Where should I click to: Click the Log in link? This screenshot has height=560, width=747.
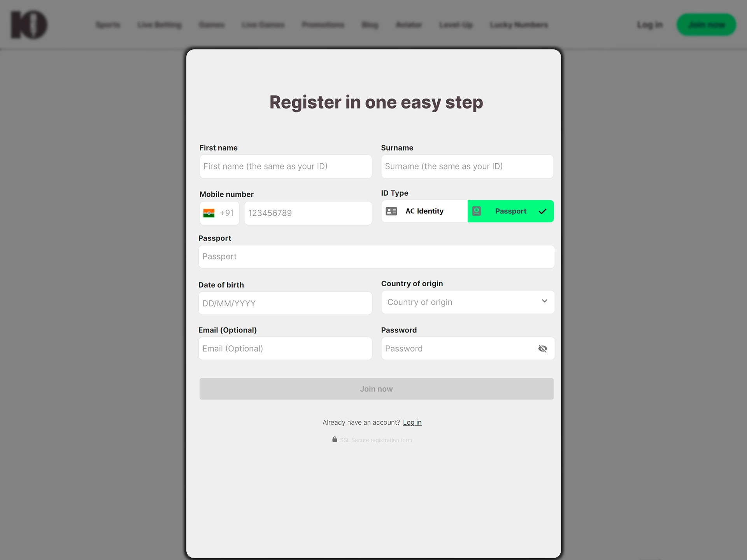pos(412,422)
